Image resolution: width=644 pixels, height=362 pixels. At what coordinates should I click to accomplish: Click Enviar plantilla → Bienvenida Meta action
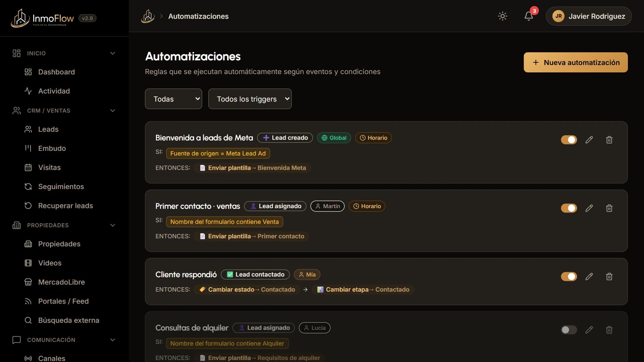coord(253,168)
